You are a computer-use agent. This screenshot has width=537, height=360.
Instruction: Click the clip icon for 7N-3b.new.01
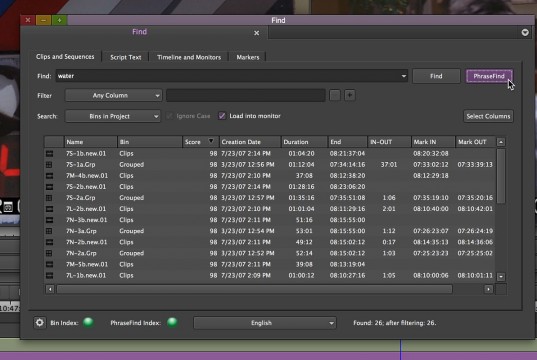point(49,220)
